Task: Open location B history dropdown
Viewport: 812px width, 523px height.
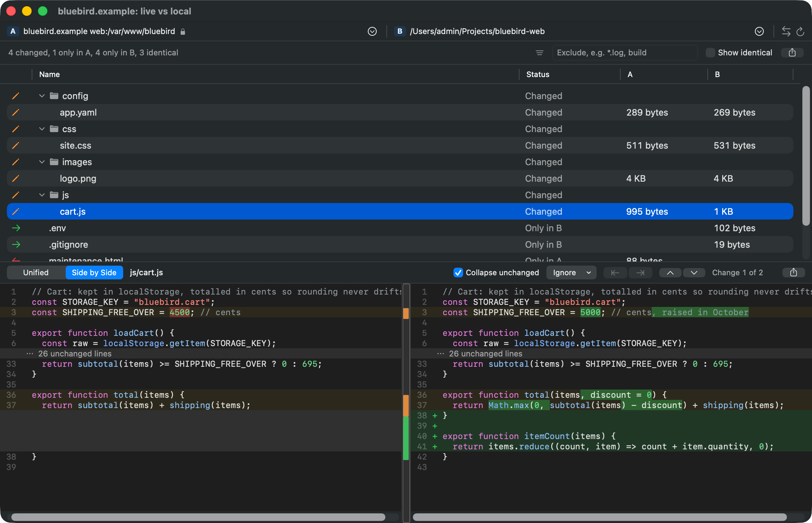Action: tap(759, 31)
